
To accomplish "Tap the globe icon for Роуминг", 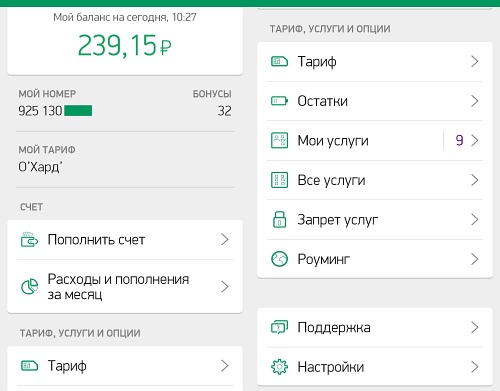I will click(279, 259).
